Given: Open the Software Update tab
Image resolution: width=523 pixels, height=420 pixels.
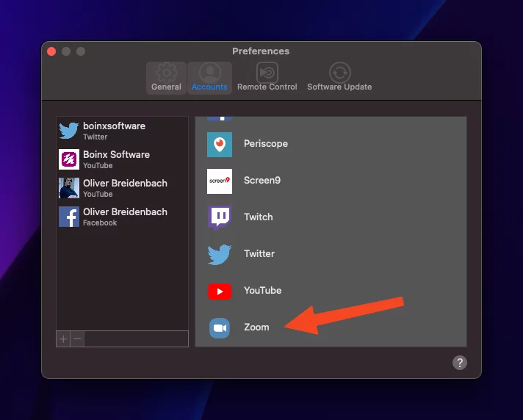Looking at the screenshot, I should click(x=339, y=78).
